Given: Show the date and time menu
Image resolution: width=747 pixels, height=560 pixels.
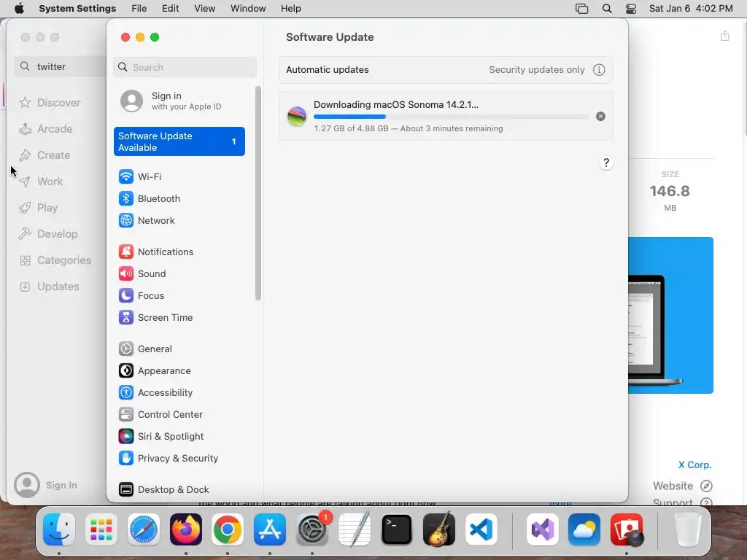Looking at the screenshot, I should [x=691, y=9].
